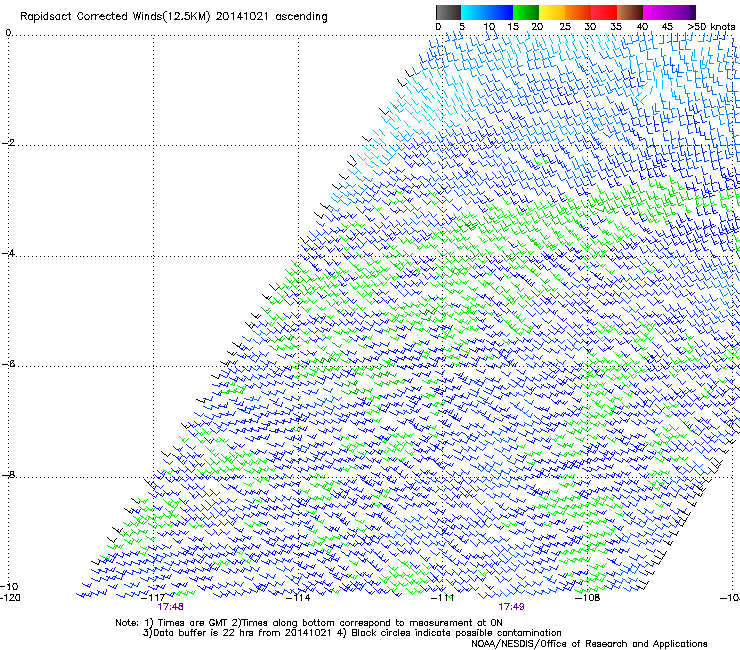Image resolution: width=740 pixels, height=650 pixels.
Task: Click the "-114" longitude axis label
Action: (x=299, y=598)
